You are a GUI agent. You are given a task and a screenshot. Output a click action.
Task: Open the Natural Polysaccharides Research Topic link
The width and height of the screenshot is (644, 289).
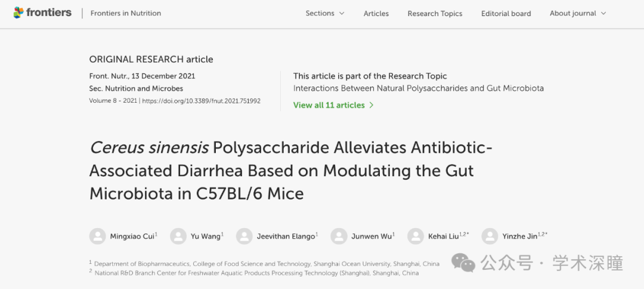(x=419, y=88)
